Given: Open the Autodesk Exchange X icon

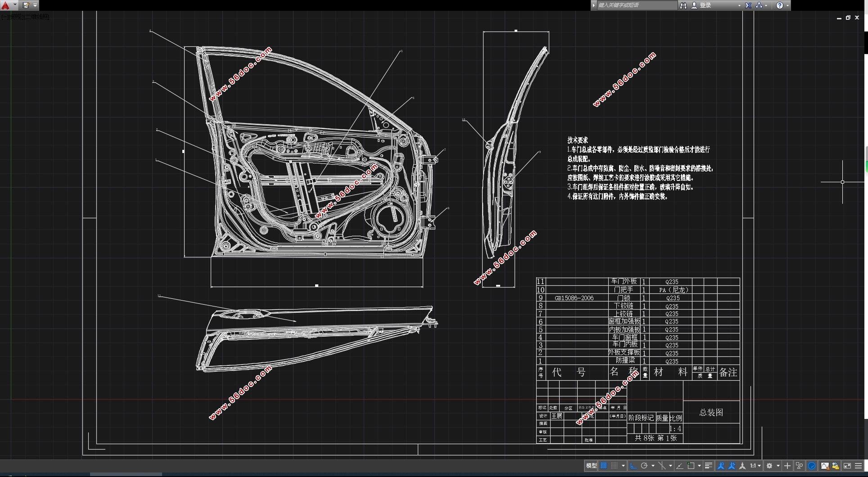Looking at the screenshot, I should click(748, 5).
